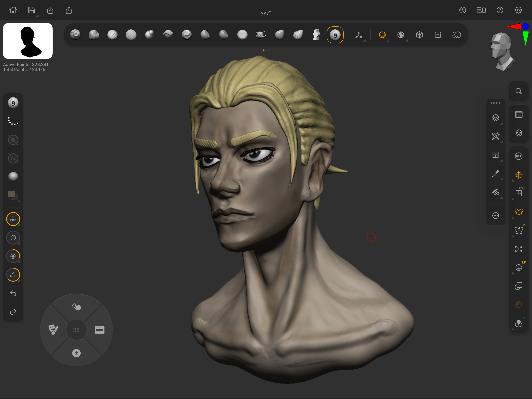Open the search magnifier on right bar
The width and height of the screenshot is (532, 399).
[x=518, y=91]
